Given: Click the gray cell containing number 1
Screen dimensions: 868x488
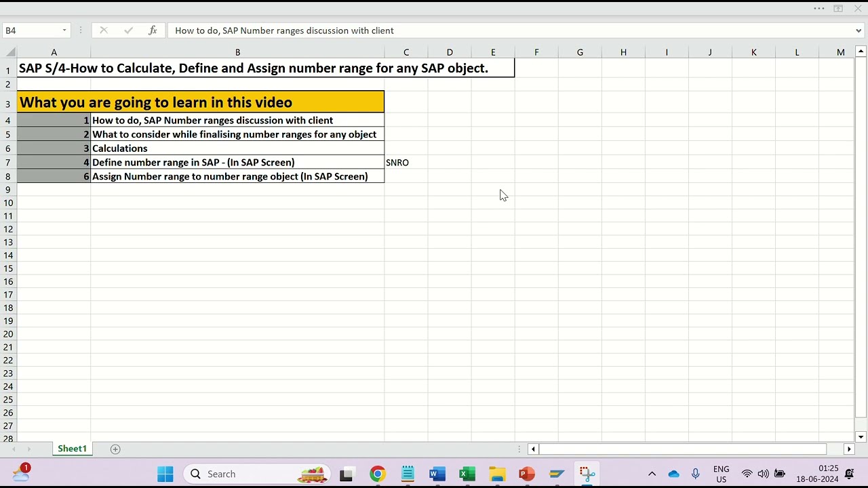Looking at the screenshot, I should 54,120.
